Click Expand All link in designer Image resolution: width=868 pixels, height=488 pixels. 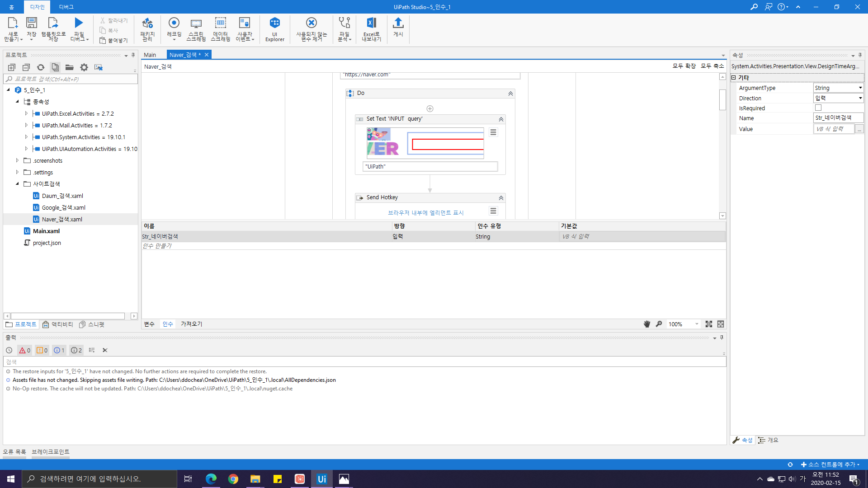pos(684,66)
